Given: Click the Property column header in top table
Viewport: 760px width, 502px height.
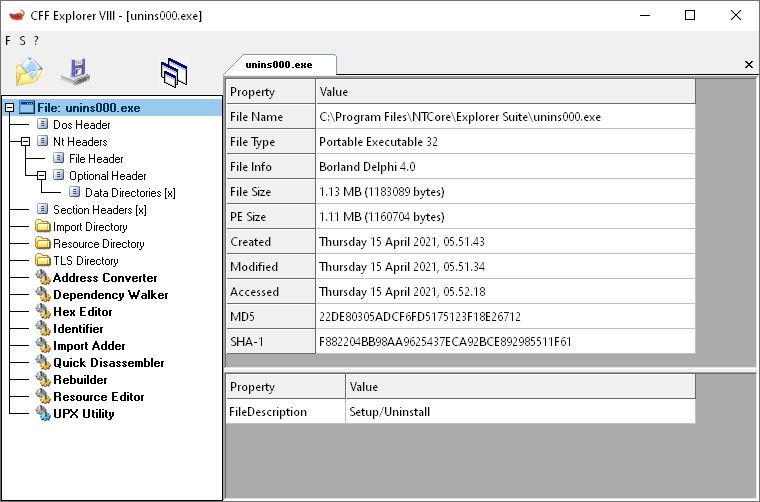Looking at the screenshot, I should [x=270, y=92].
